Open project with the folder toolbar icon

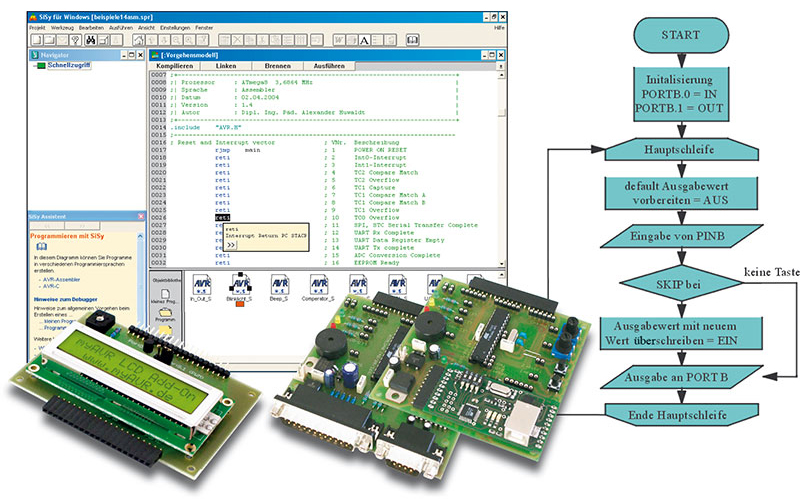[x=50, y=40]
